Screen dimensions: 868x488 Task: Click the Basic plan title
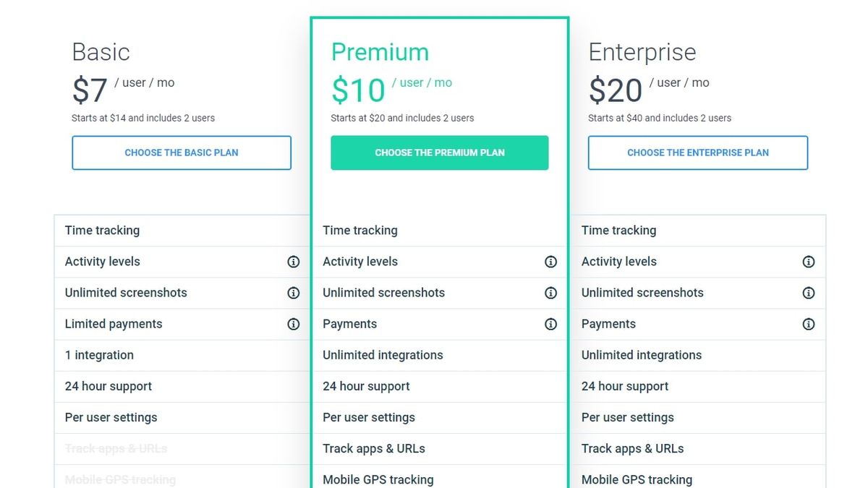pyautogui.click(x=101, y=51)
